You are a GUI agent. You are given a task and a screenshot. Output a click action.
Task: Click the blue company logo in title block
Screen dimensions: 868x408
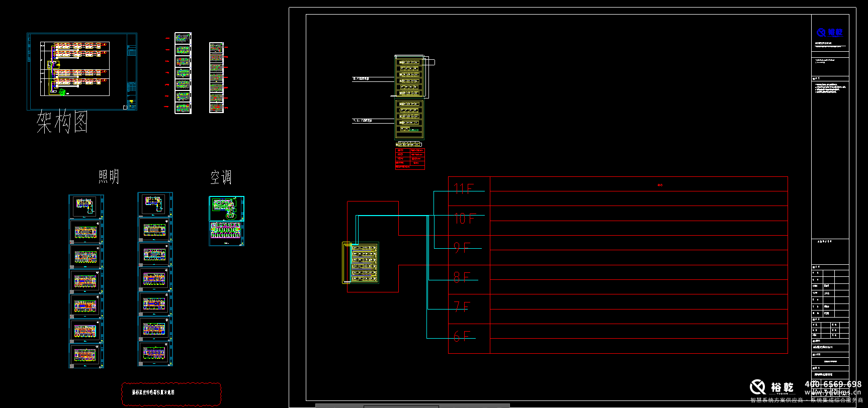click(x=829, y=33)
